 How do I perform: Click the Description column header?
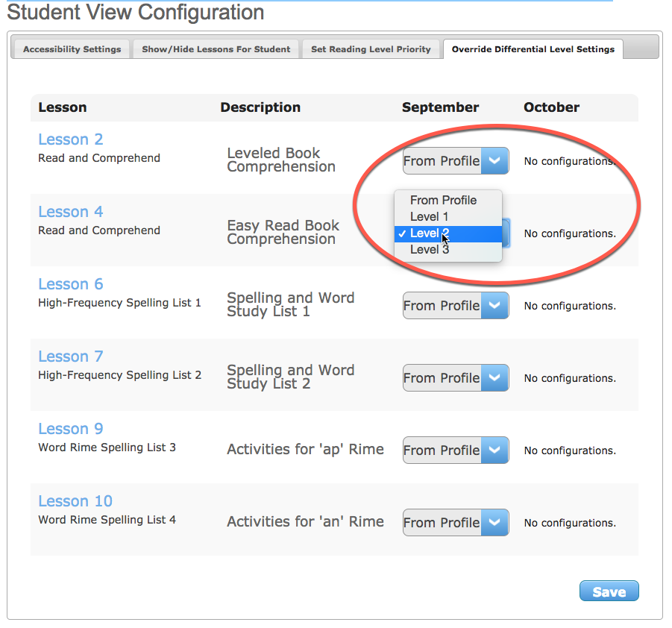260,107
